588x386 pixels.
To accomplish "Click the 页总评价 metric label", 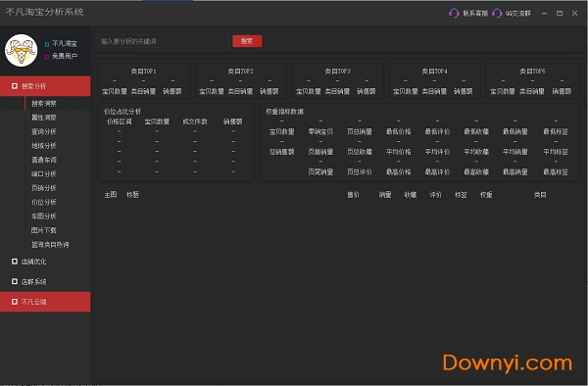I will 360,172.
